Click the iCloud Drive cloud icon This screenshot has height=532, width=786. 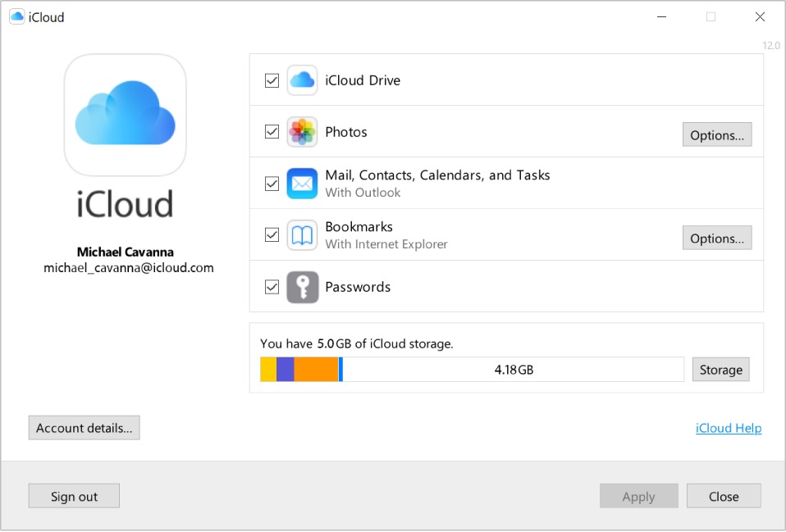pos(302,80)
